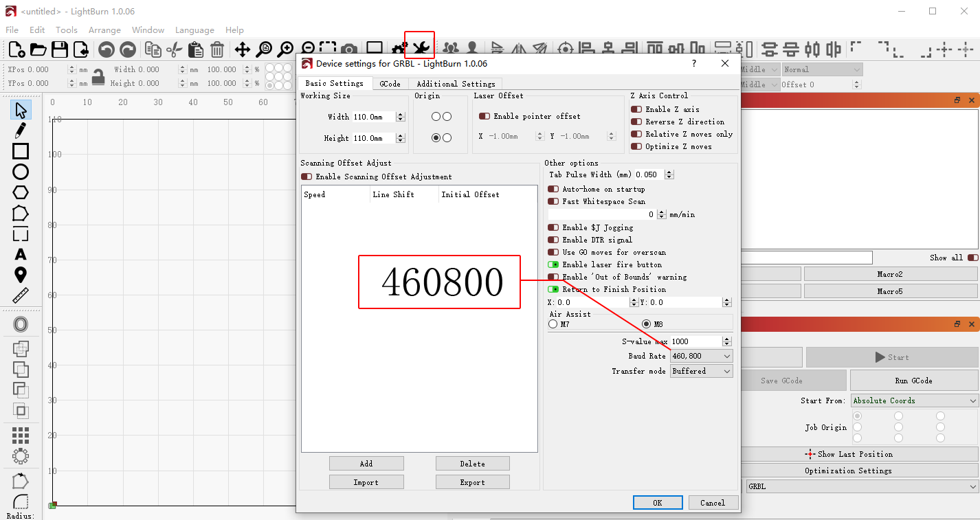Select the Text tool letter A
Screen dimensions: 980x520
pyautogui.click(x=21, y=255)
